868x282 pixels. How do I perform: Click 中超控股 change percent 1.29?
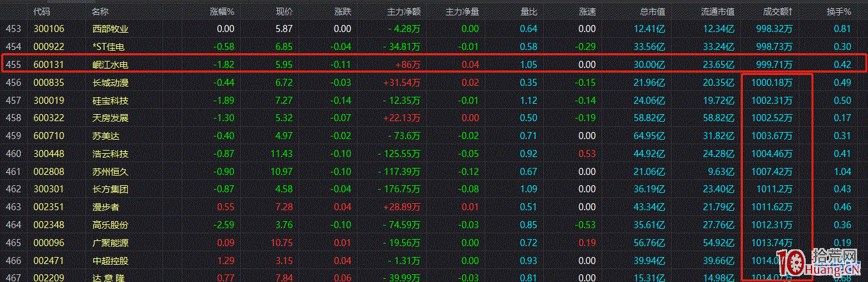point(226,261)
